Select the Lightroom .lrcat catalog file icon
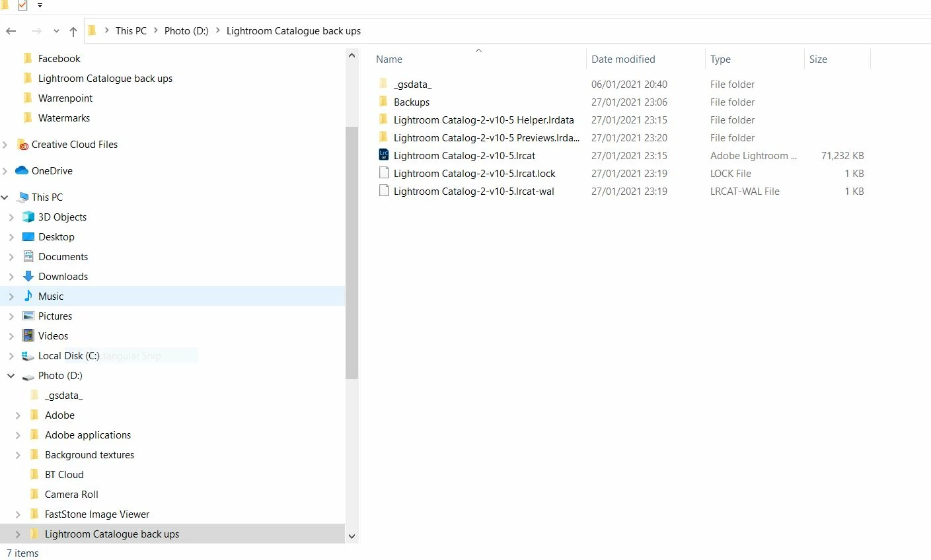This screenshot has width=931, height=560. tap(383, 155)
